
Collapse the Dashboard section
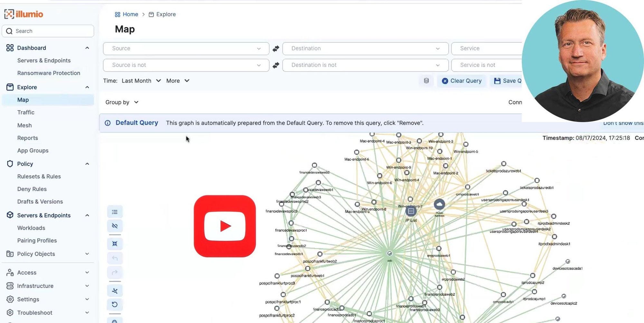(x=87, y=48)
